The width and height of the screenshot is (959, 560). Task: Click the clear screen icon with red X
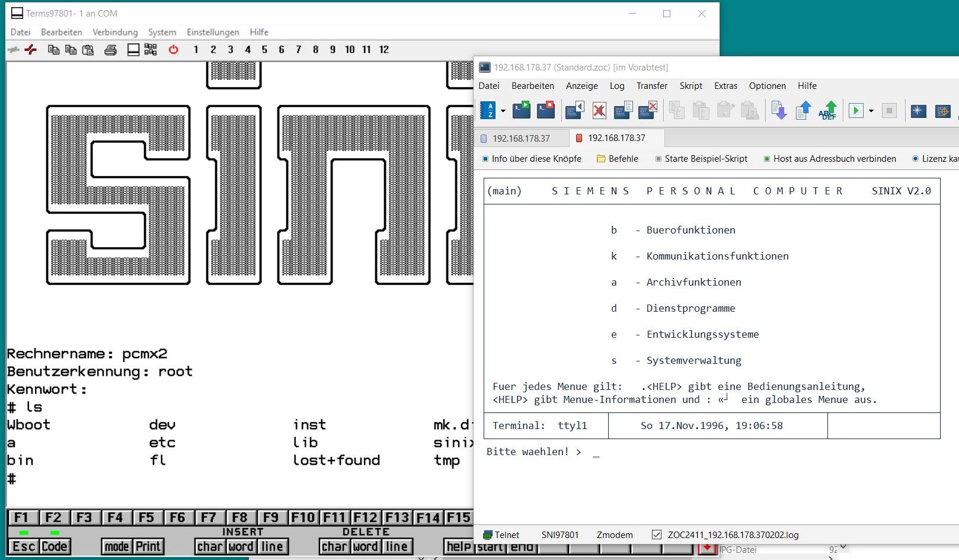599,110
